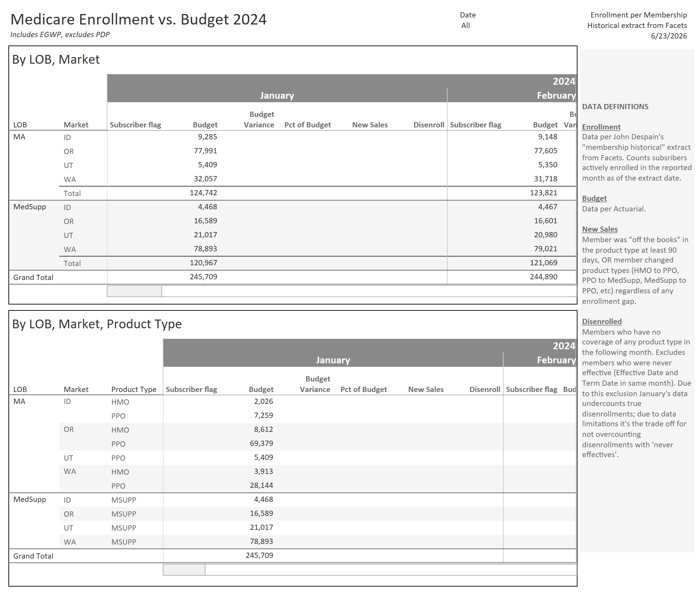Click the Product Type column header
Viewport: 700px width, 595px height.
[134, 390]
